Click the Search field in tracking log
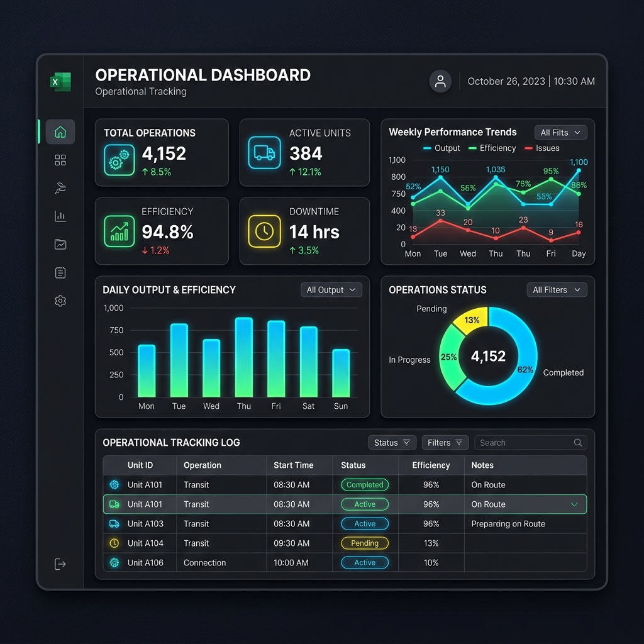Viewport: 644px width, 644px height. 531,442
